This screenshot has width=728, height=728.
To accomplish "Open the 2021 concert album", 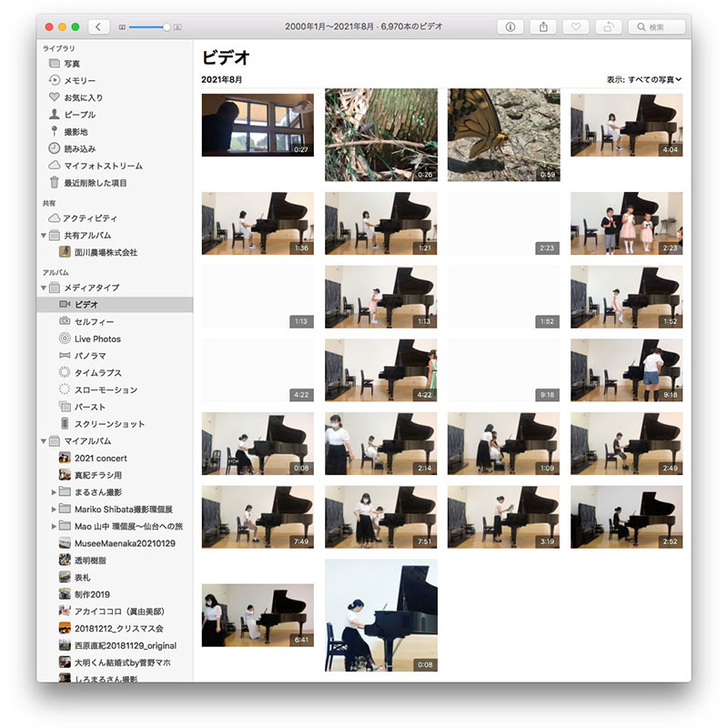I will pos(100,458).
